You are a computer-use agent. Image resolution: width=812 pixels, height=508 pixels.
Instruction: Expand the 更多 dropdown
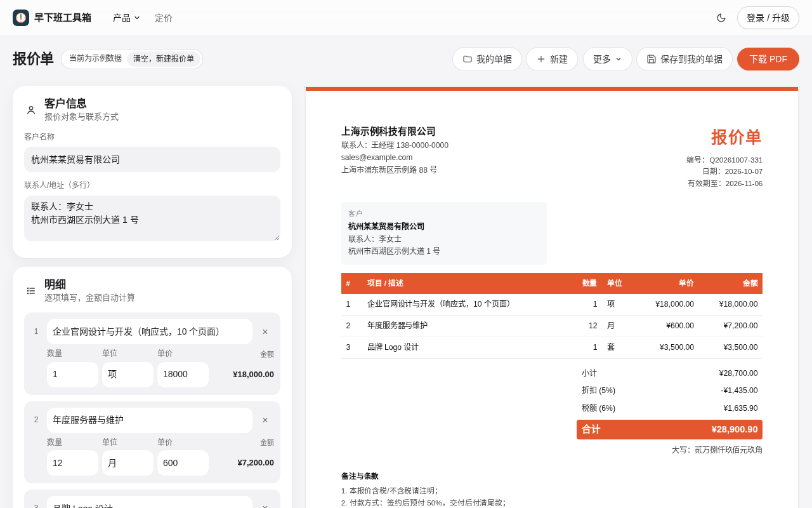point(608,59)
